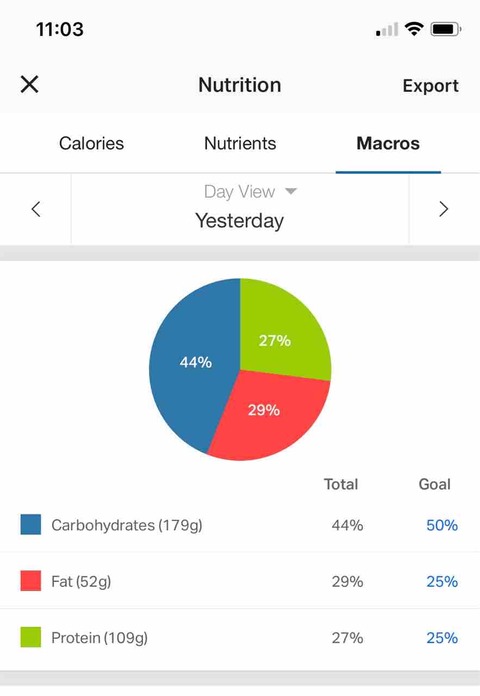Switch to the Calories tab
The image size is (480, 696).
click(x=91, y=143)
